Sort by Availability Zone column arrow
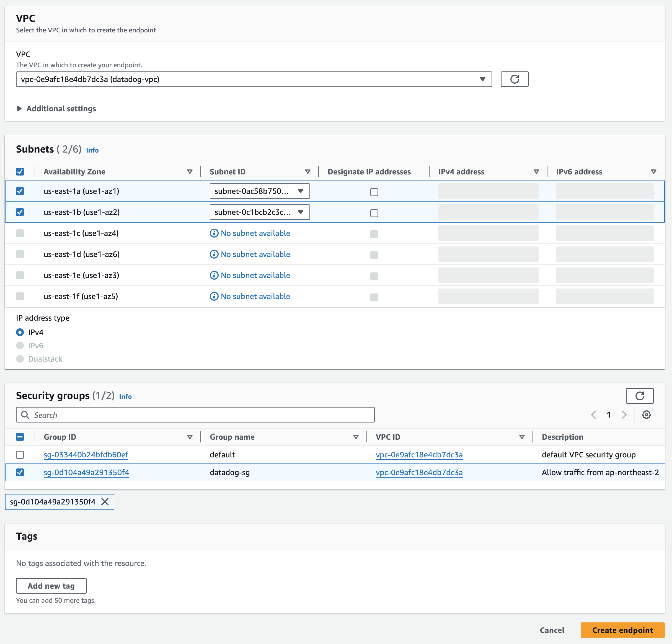This screenshot has width=672, height=644. click(190, 171)
